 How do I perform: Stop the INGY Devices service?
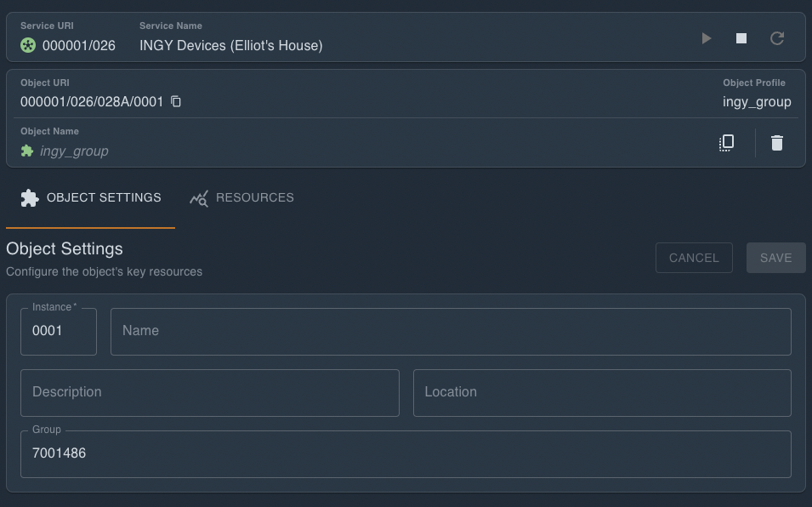coord(741,38)
